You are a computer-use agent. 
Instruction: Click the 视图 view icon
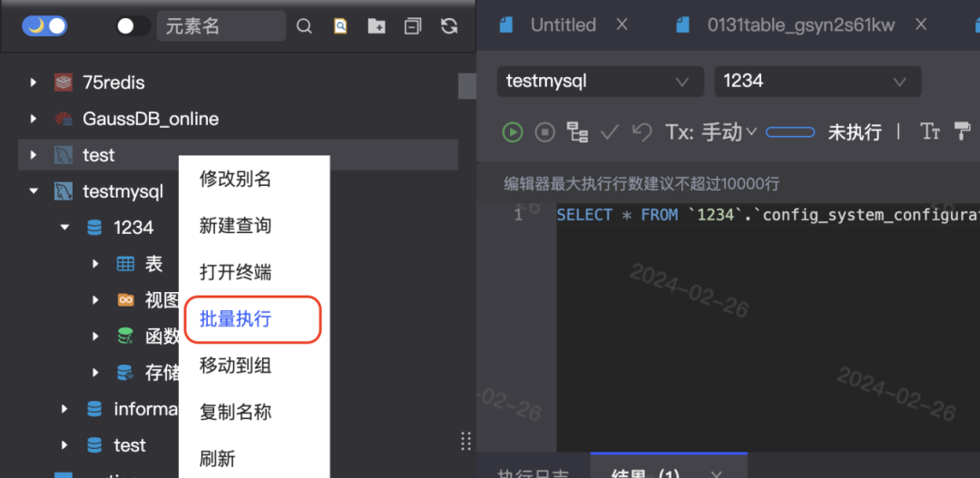(125, 300)
